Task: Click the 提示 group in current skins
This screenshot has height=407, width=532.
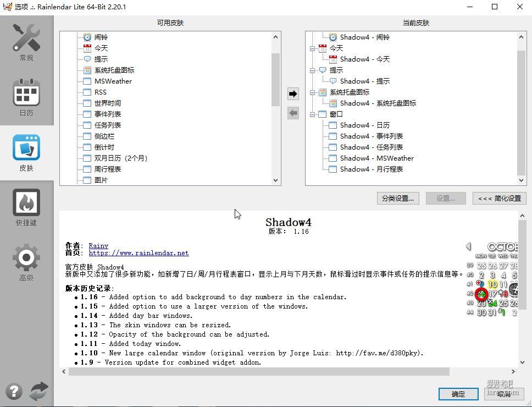Action: pos(336,70)
